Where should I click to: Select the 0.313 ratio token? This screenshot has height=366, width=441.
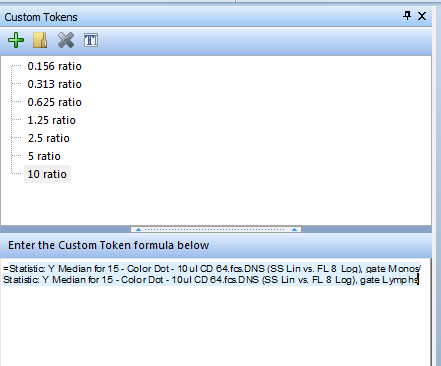(55, 84)
